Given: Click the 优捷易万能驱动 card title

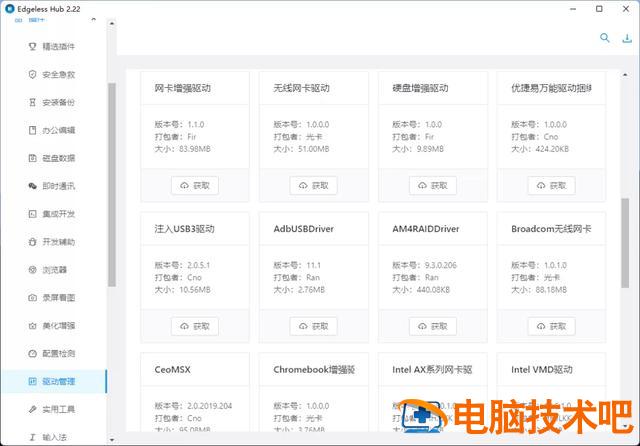Looking at the screenshot, I should [x=551, y=88].
